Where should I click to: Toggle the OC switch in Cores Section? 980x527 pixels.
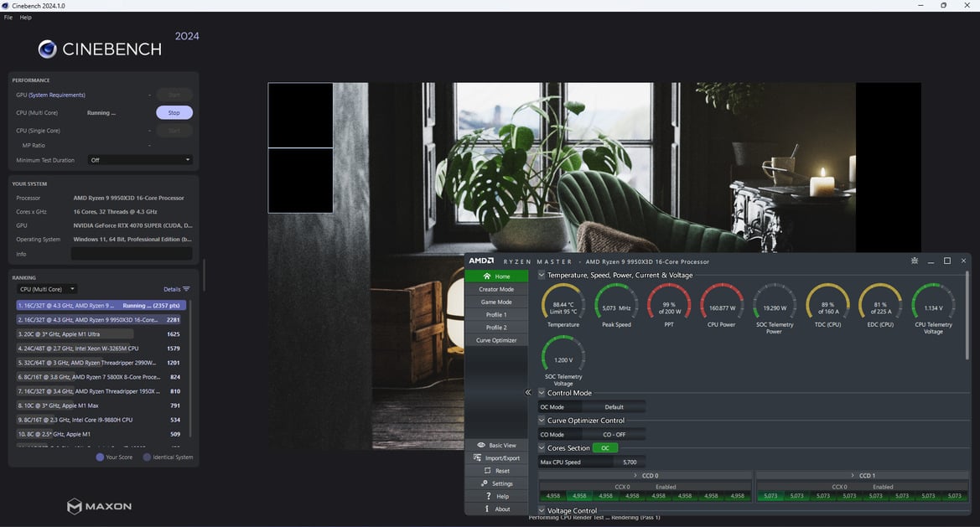coord(605,447)
